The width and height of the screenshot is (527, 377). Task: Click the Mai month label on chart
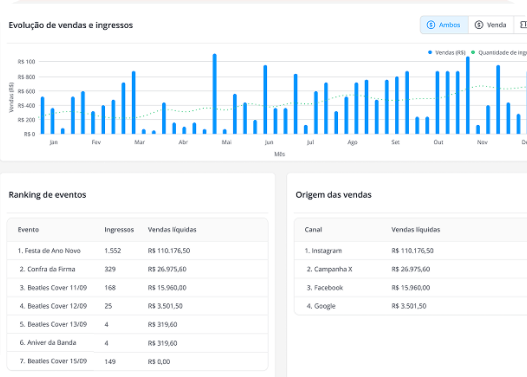(x=227, y=142)
